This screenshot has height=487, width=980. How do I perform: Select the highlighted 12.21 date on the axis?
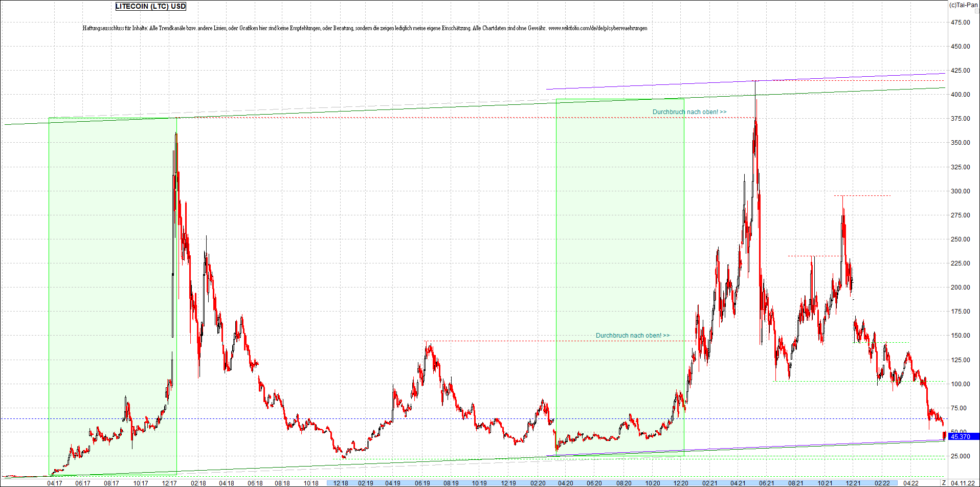[x=853, y=483]
